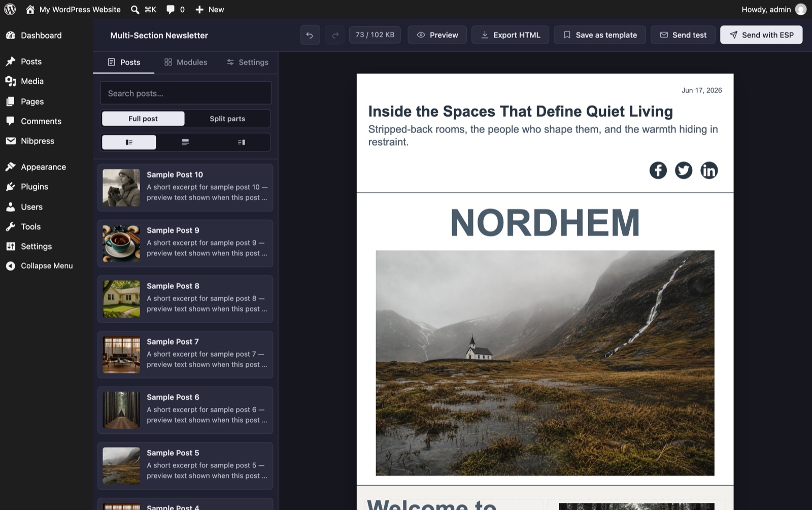Open the comments bubble in admin bar
The height and width of the screenshot is (510, 812).
click(x=175, y=9)
